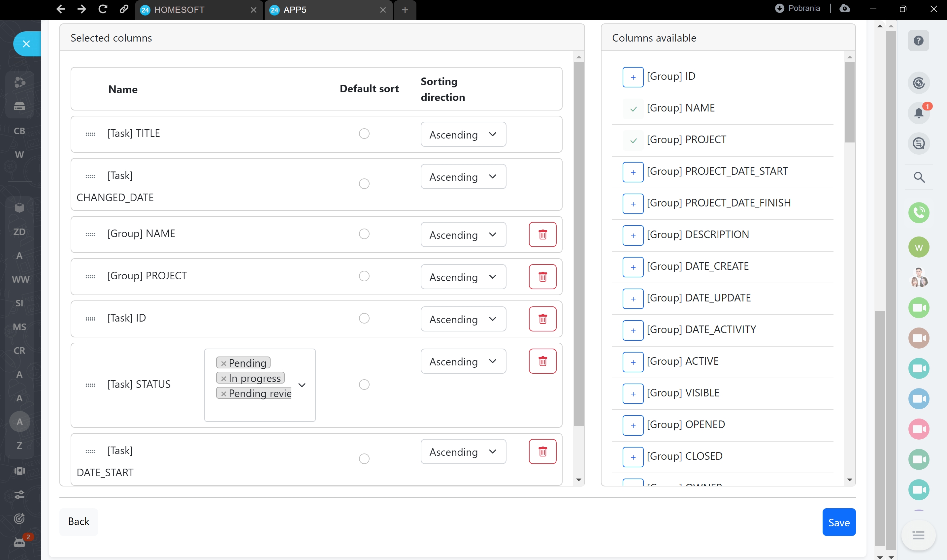Expand the [Task] STATUS values dropdown

pyautogui.click(x=302, y=385)
